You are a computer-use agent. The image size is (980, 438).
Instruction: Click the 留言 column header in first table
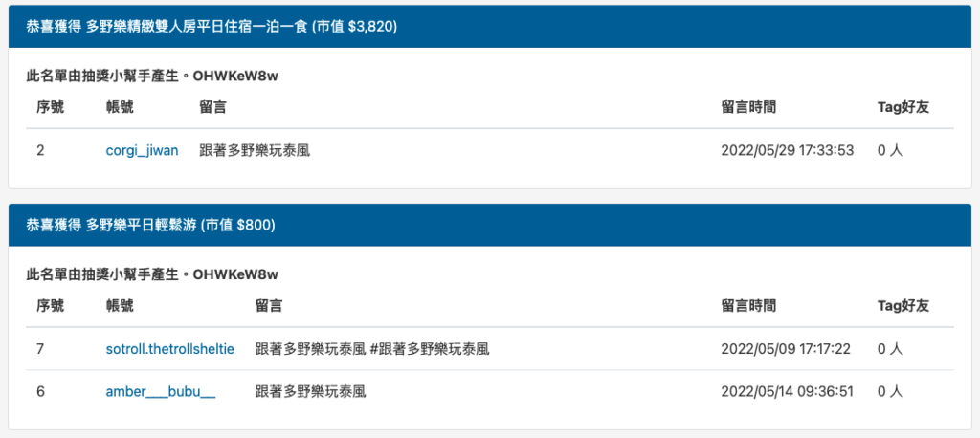click(213, 107)
